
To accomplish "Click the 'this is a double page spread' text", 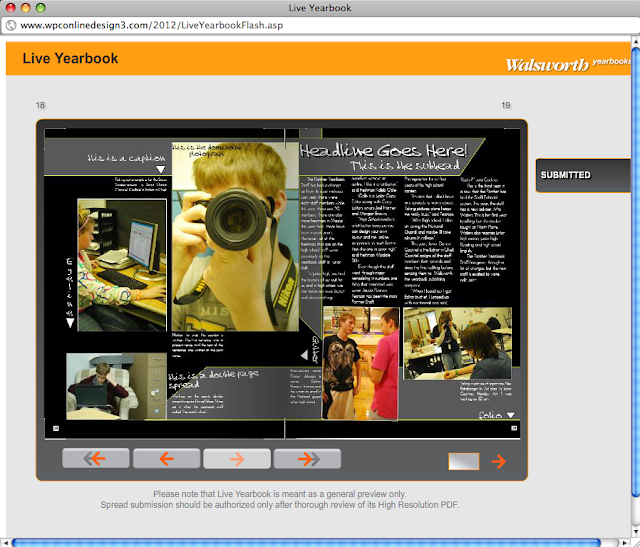I will tap(213, 379).
